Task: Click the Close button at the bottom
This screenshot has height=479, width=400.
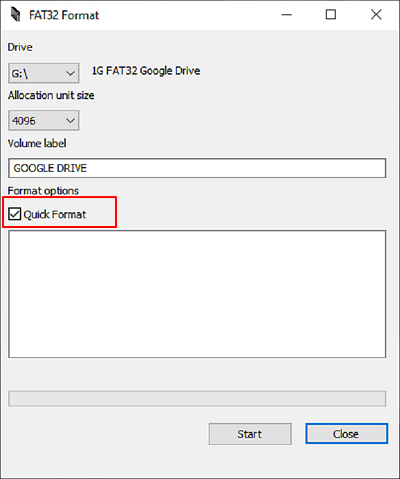Action: click(346, 434)
